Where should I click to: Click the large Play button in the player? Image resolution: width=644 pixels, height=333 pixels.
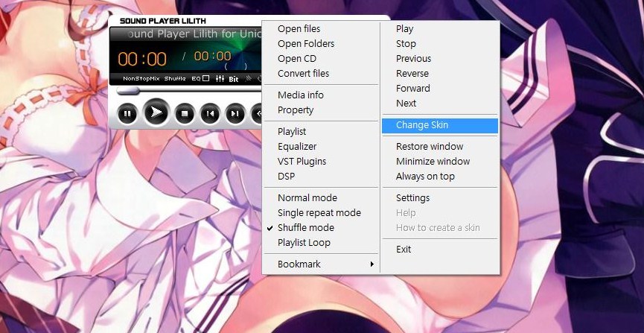click(156, 112)
